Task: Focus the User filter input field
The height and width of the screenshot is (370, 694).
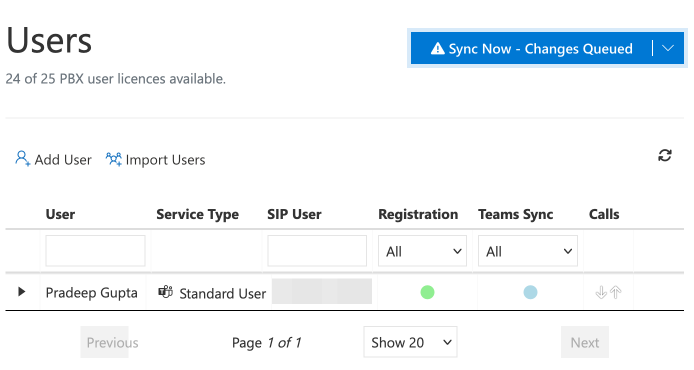Action: point(95,251)
